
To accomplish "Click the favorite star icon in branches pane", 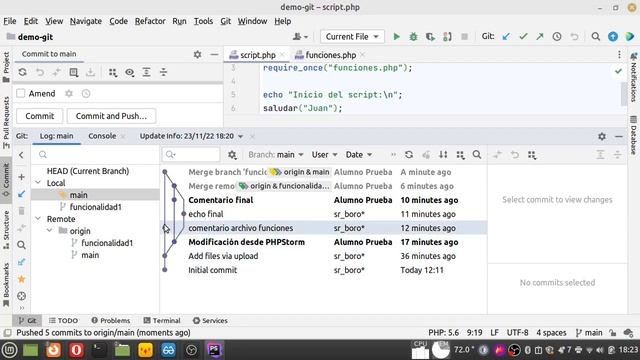I will pyautogui.click(x=22, y=279).
